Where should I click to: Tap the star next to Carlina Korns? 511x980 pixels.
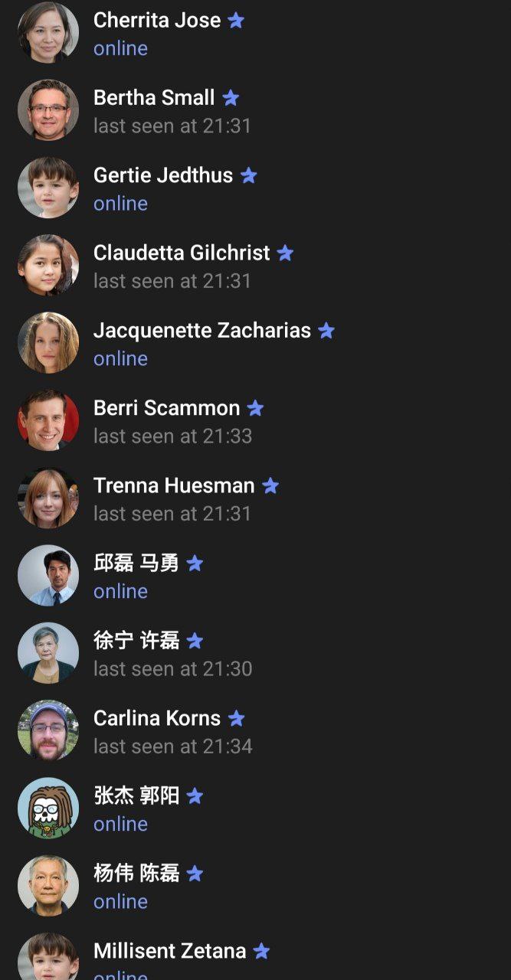[x=236, y=718]
